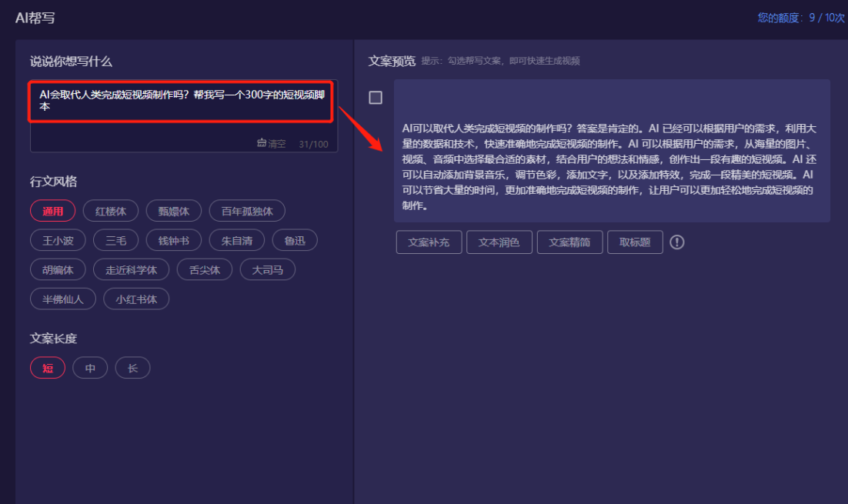
Task: Choose the 通用 writing style
Action: 52,211
